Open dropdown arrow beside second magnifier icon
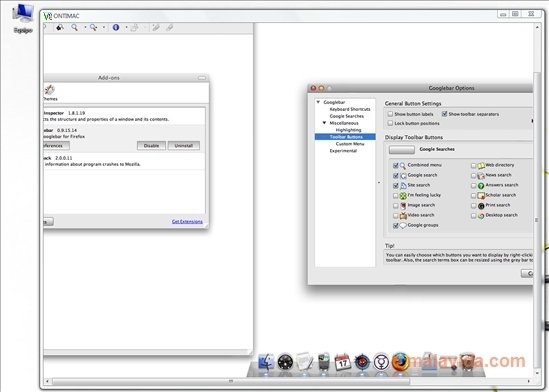 [104, 27]
